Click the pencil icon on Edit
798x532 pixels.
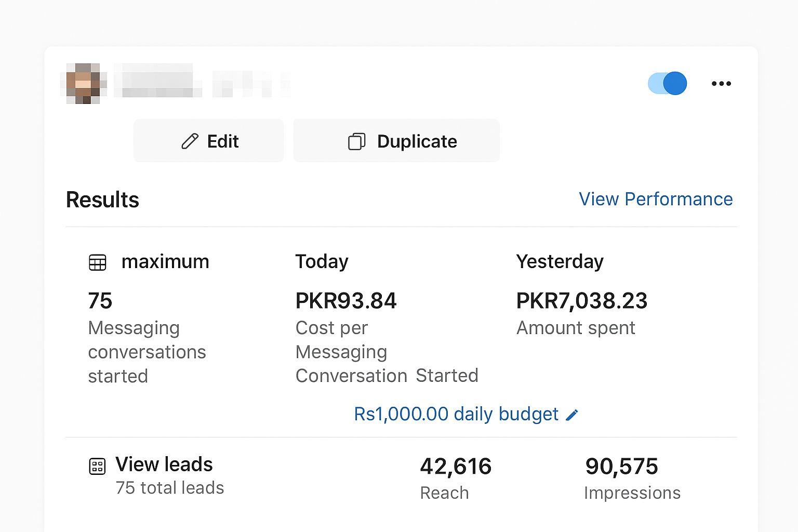coord(190,141)
